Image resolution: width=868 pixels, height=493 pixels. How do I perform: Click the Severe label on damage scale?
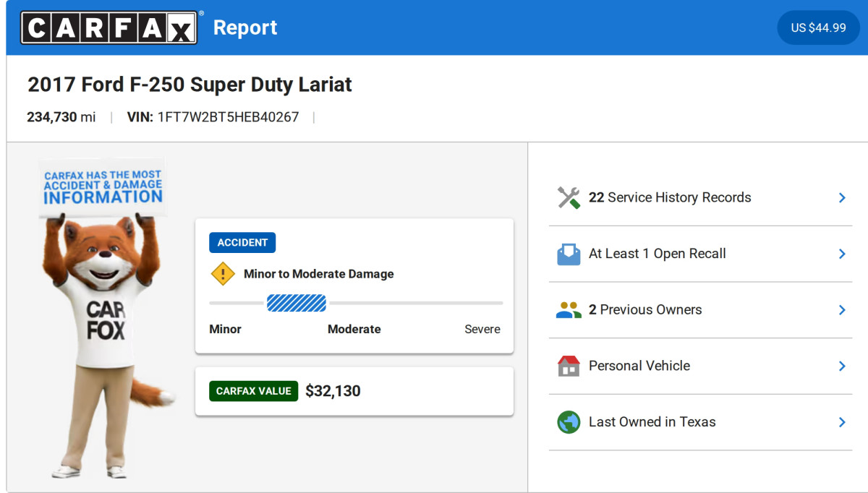[482, 329]
